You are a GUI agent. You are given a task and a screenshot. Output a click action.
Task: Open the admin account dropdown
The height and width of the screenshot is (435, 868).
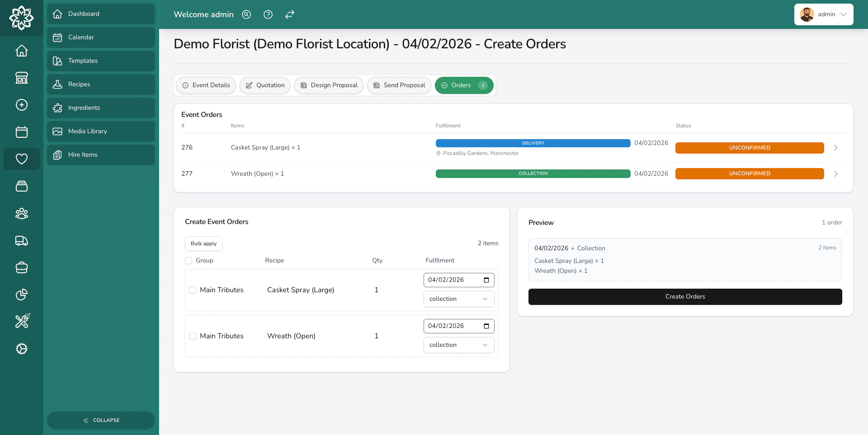pyautogui.click(x=824, y=14)
